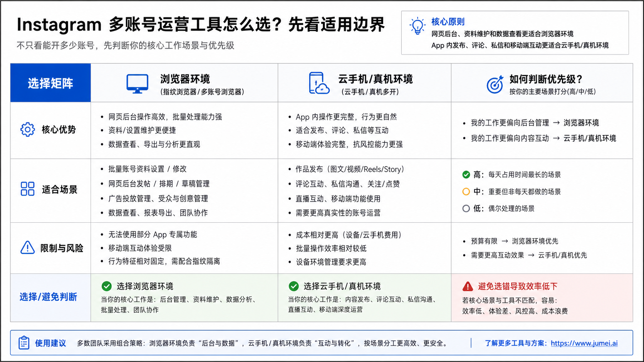
Task: Click 我的工作更偏向内容互动 → 云手机/真机环境
Action: [x=543, y=138]
